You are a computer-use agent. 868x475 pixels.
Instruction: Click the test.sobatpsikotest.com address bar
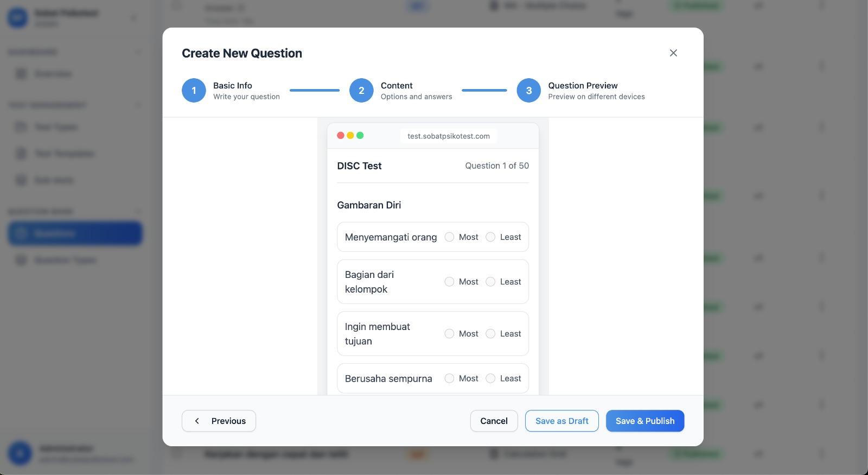point(449,136)
